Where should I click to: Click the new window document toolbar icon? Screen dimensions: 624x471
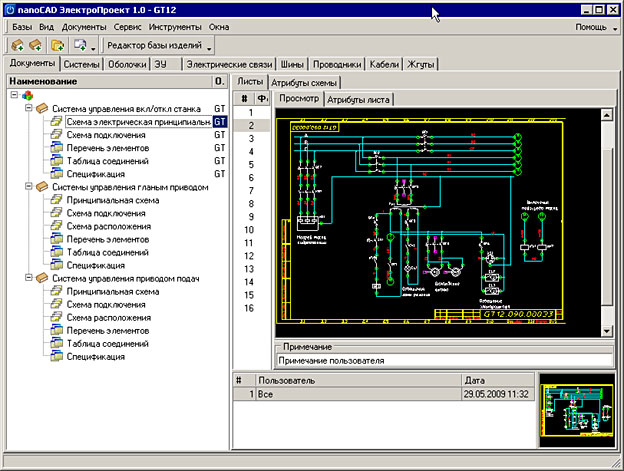click(80, 45)
